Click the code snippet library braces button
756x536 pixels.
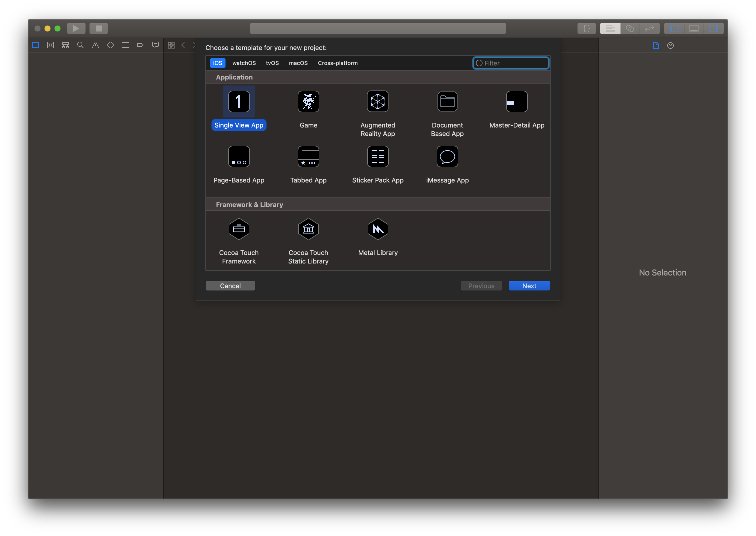coord(586,28)
